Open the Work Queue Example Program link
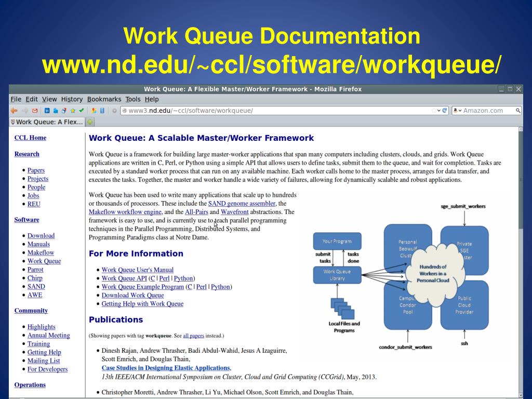 (142, 287)
